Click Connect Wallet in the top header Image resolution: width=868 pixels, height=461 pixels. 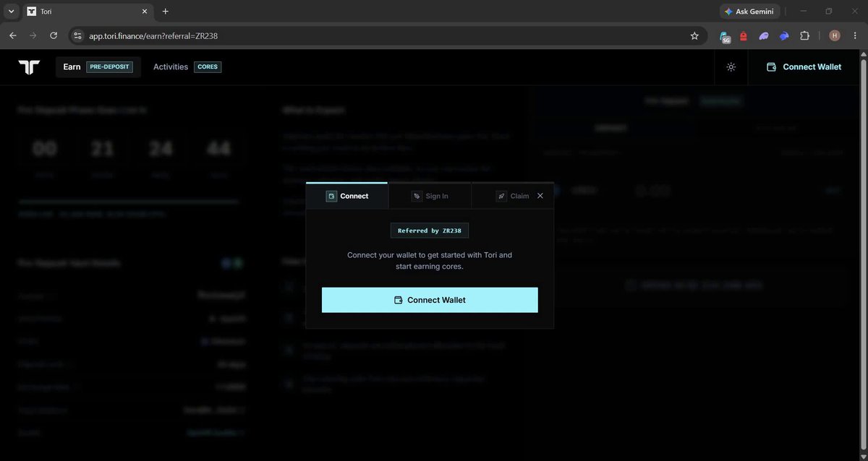804,67
